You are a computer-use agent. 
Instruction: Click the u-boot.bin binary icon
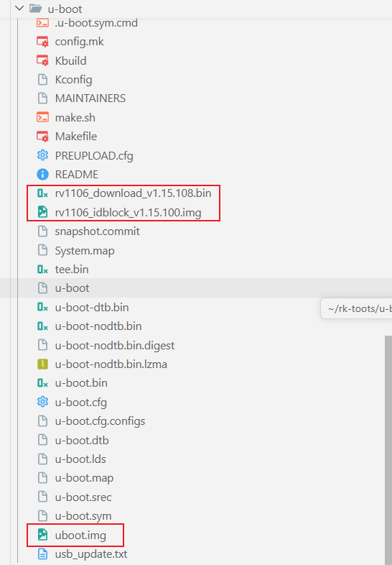[42, 383]
